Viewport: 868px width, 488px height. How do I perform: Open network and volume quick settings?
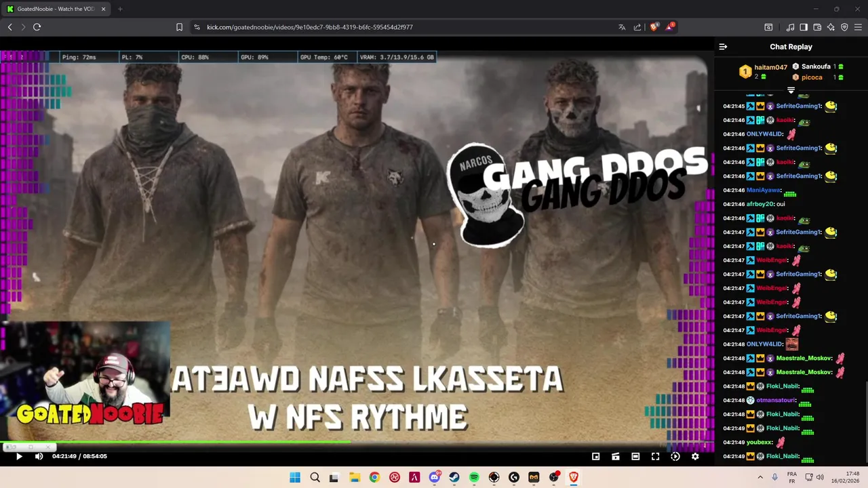814,477
